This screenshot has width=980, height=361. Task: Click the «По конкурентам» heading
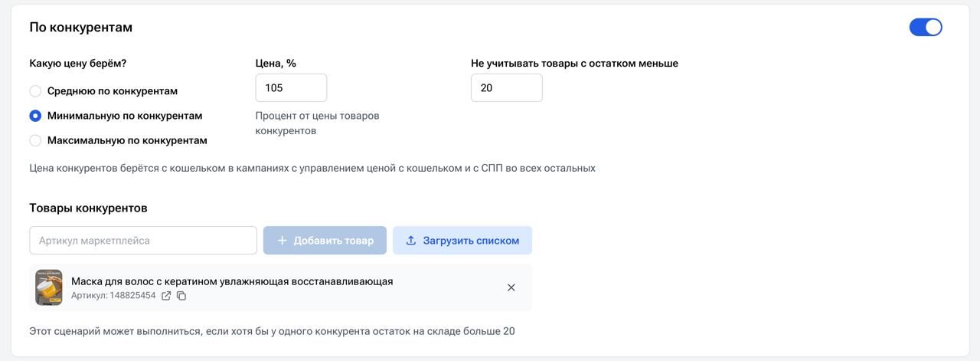click(81, 27)
